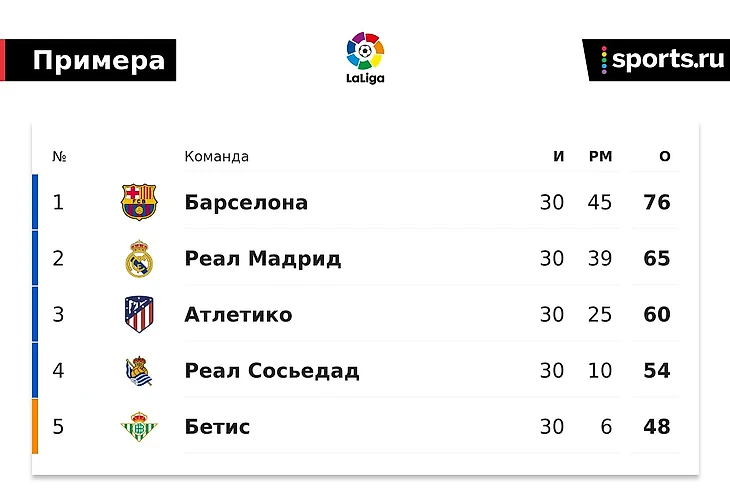Click the sports.ru logo badge

[x=656, y=60]
